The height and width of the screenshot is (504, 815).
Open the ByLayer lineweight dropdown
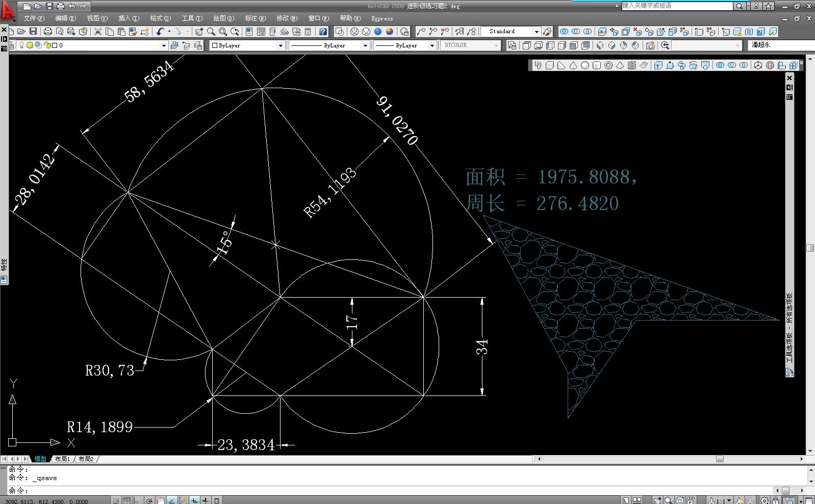point(432,45)
